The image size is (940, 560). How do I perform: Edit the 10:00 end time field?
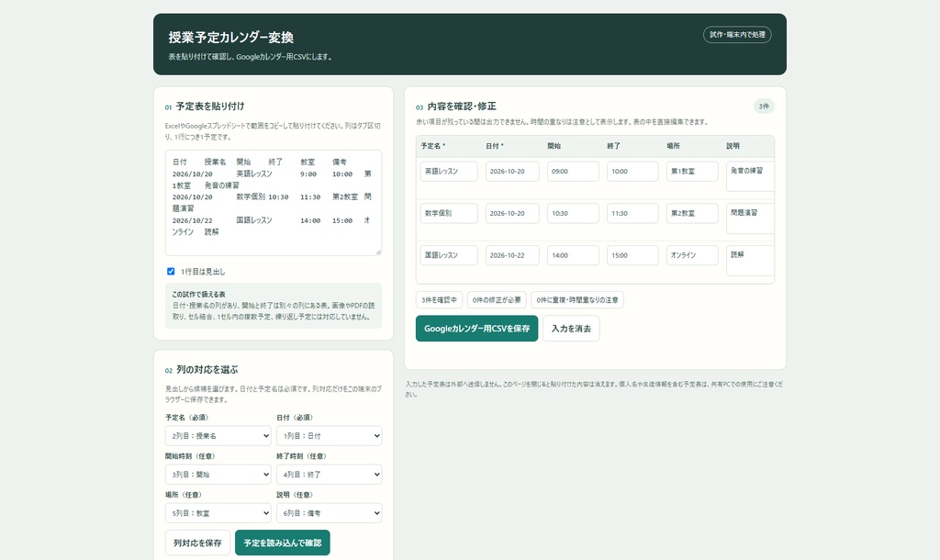632,172
